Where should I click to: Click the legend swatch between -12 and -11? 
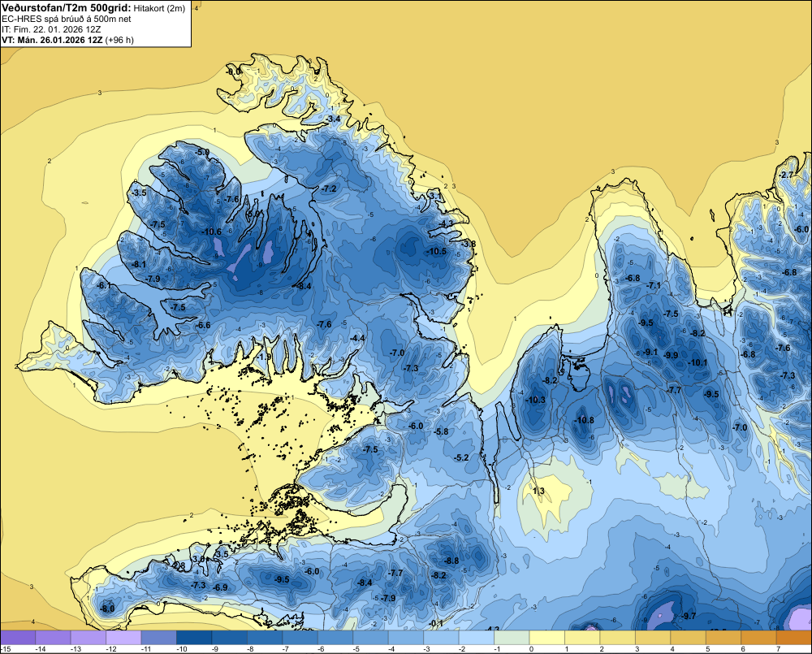click(123, 638)
